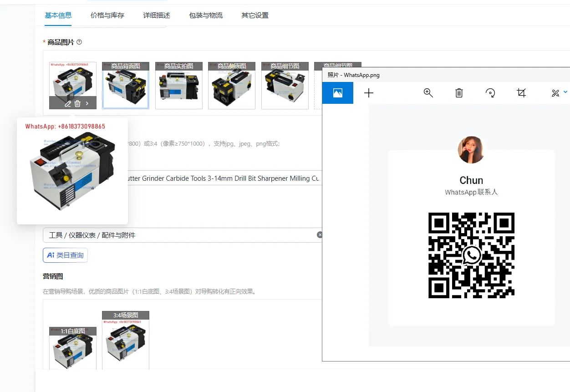
Task: Click the picture view icon in the Photos window
Action: click(338, 93)
